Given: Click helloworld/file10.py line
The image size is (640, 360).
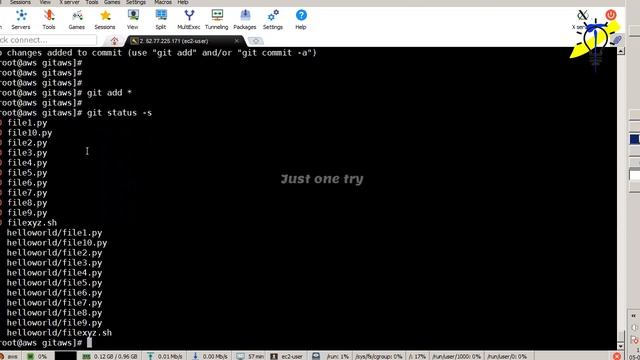Looking at the screenshot, I should click(x=57, y=243).
